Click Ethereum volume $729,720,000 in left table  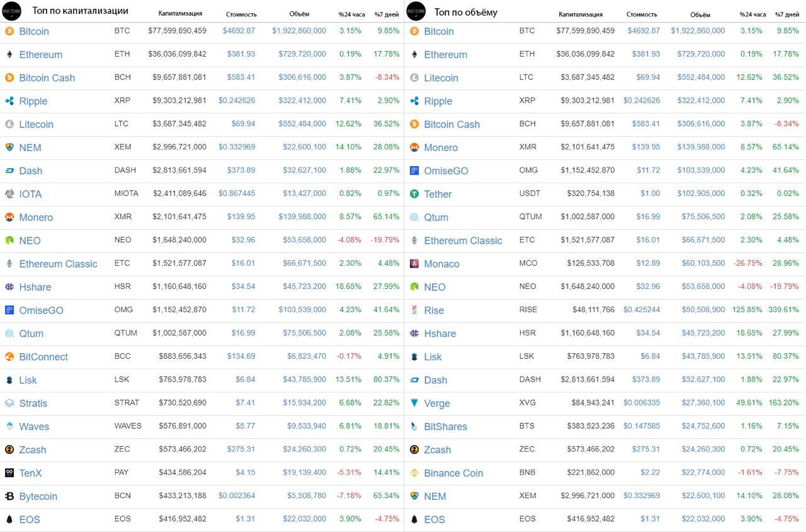pos(302,54)
